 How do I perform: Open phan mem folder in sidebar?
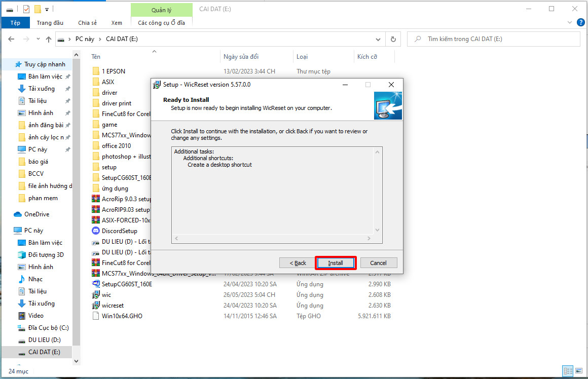[43, 198]
